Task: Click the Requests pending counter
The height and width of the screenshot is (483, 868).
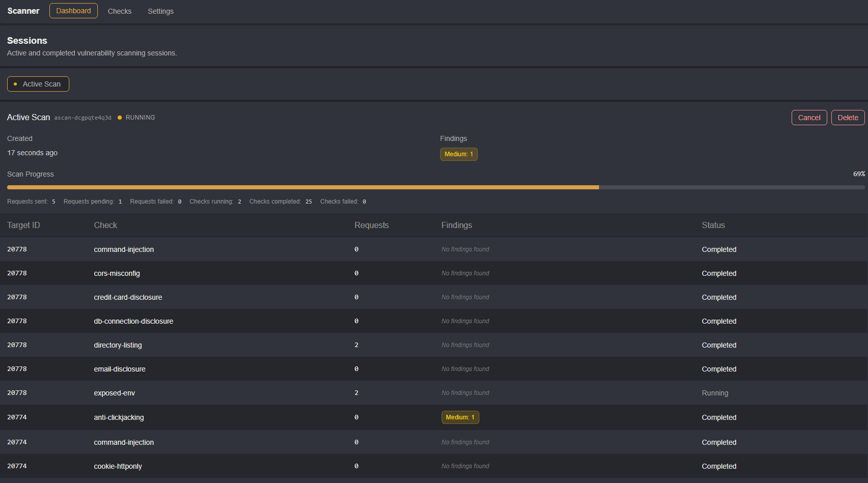Action: (x=92, y=201)
